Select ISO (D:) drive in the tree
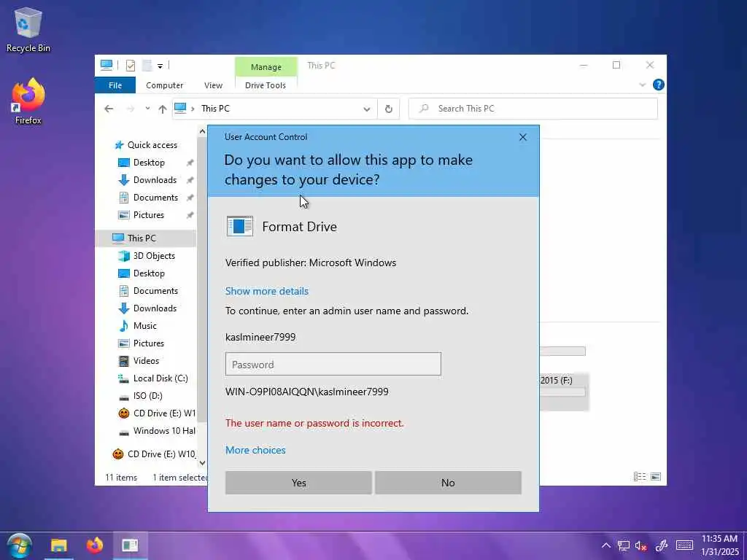The width and height of the screenshot is (747, 560). (x=147, y=396)
